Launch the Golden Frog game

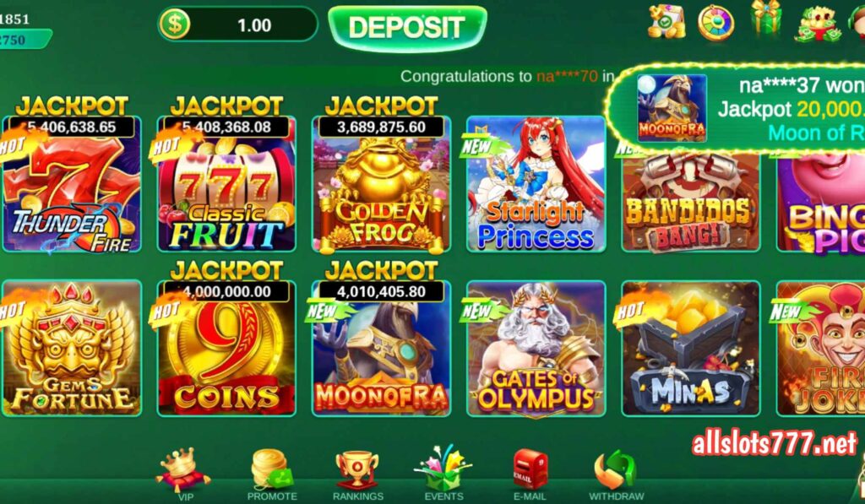click(x=381, y=184)
